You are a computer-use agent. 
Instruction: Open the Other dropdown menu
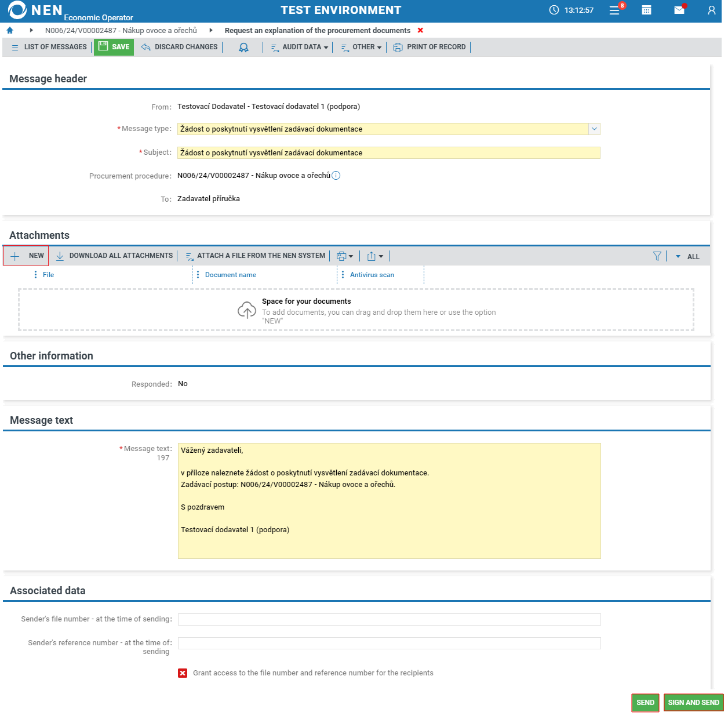tap(361, 47)
